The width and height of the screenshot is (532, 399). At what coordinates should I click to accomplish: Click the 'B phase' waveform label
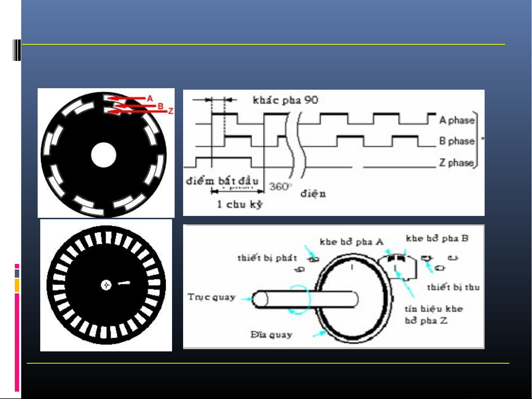pos(457,141)
